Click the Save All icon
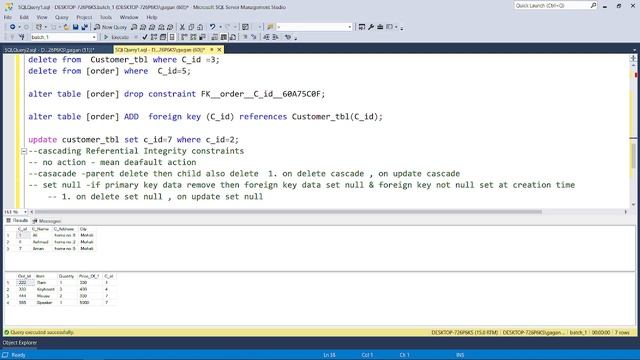The height and width of the screenshot is (360, 640). pos(84,27)
